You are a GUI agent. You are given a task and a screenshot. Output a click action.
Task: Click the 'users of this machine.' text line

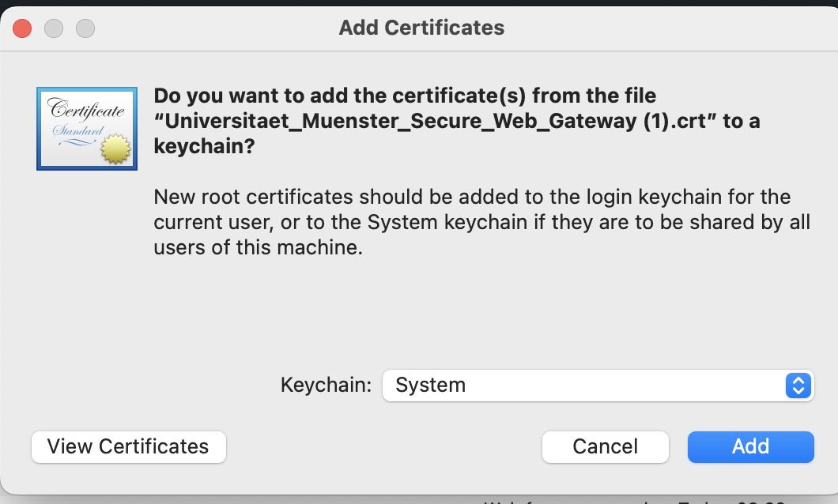tap(258, 247)
